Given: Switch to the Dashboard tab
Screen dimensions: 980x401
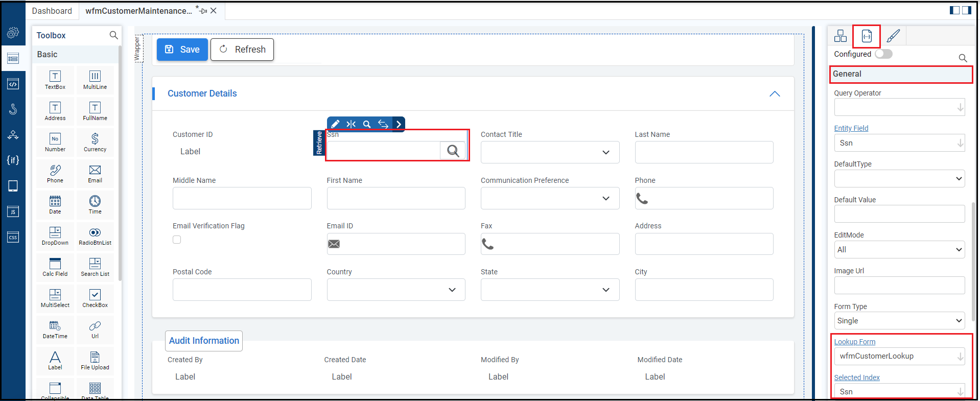Looking at the screenshot, I should pyautogui.click(x=52, y=11).
